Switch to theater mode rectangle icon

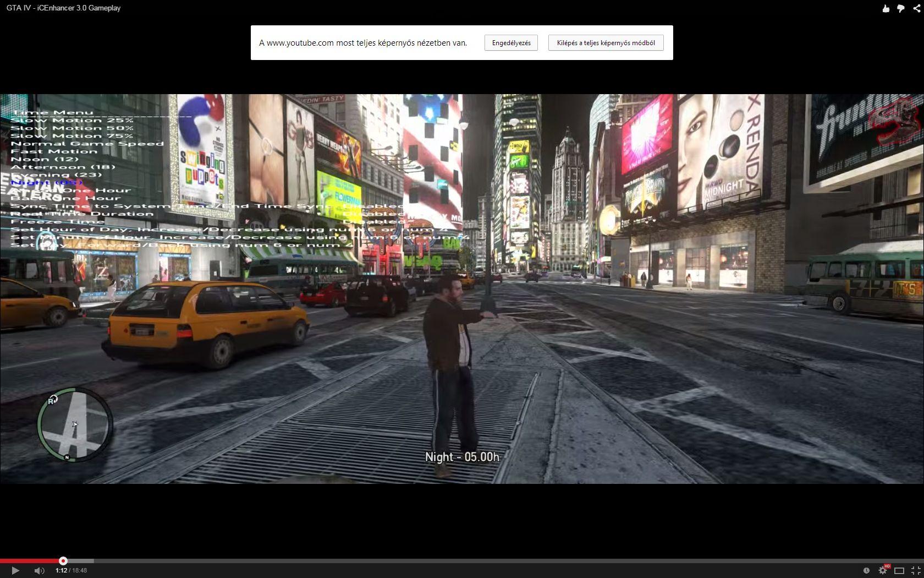[899, 571]
